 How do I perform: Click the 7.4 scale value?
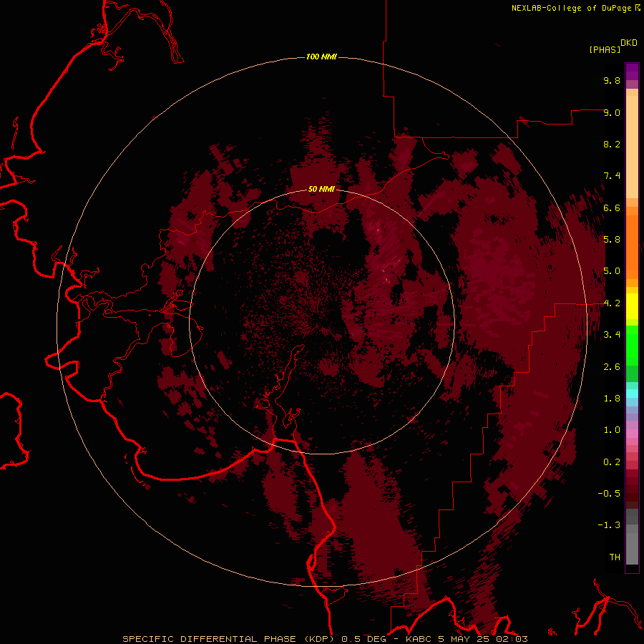(612, 176)
